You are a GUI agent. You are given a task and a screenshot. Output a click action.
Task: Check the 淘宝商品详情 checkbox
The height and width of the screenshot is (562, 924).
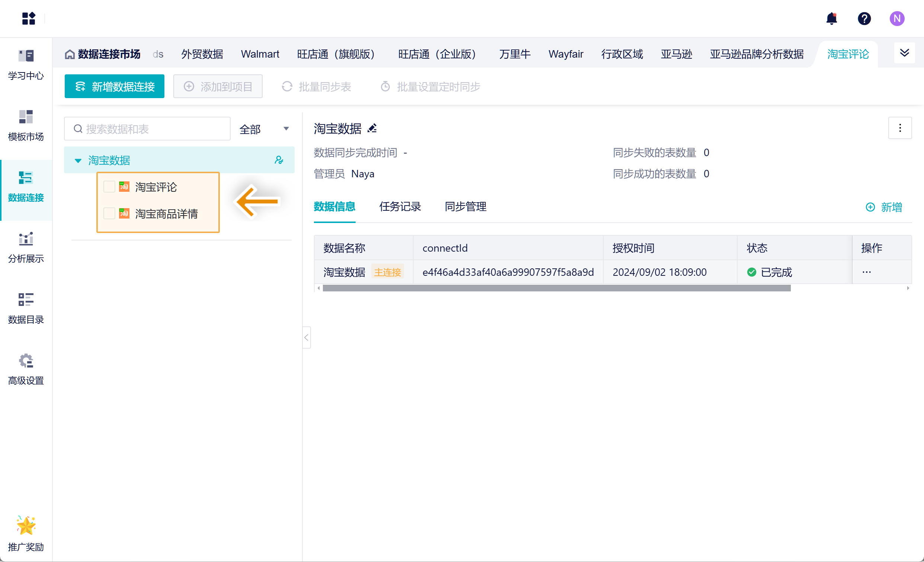click(x=109, y=214)
